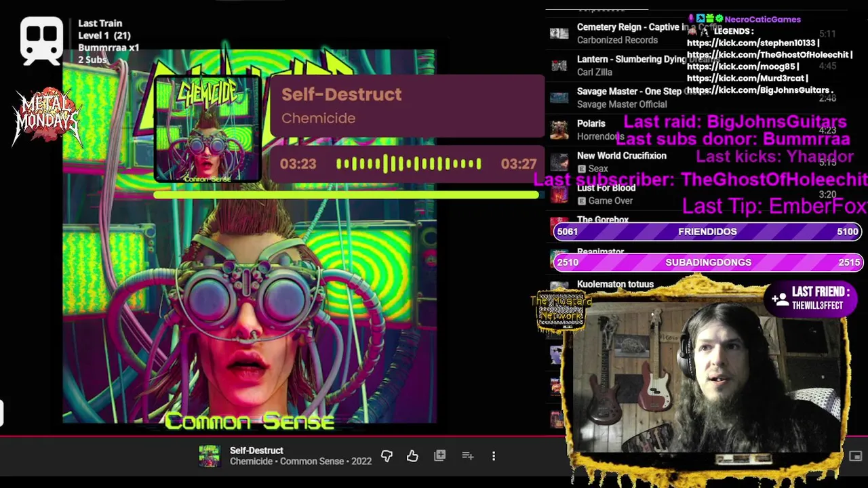Screen dimensions: 868x488
Task: Open Savage Master Official artist link
Action: (x=622, y=104)
